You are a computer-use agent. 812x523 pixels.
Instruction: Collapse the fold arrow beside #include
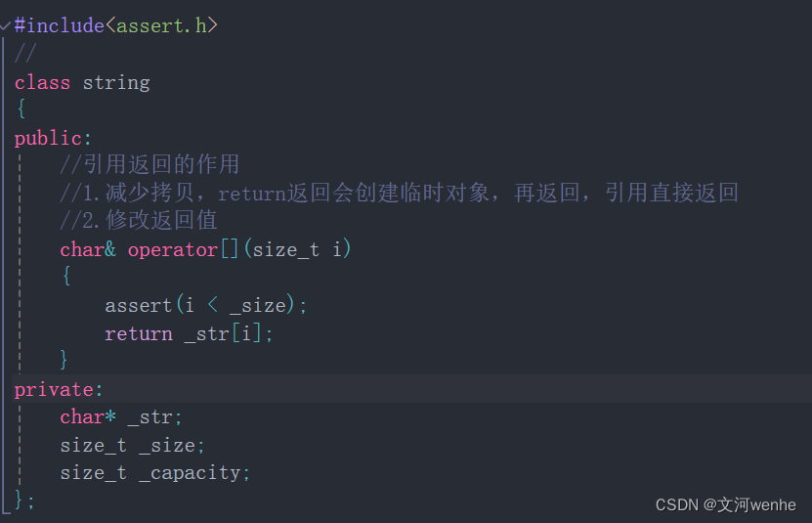[6, 26]
